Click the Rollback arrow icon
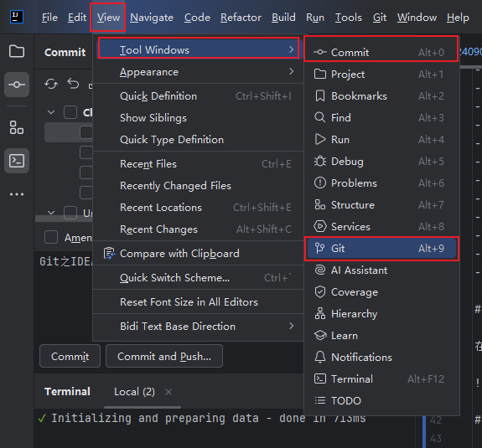This screenshot has width=482, height=448. [73, 84]
